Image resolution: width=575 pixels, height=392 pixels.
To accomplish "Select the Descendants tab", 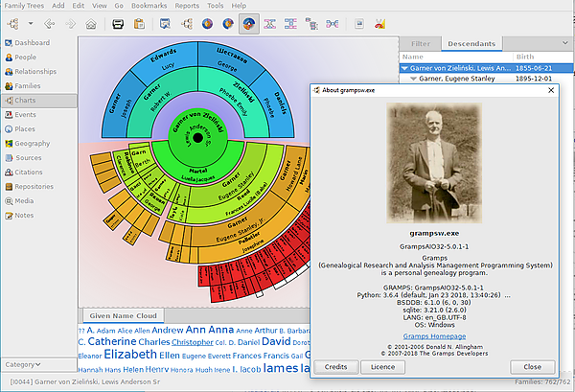I will [471, 44].
